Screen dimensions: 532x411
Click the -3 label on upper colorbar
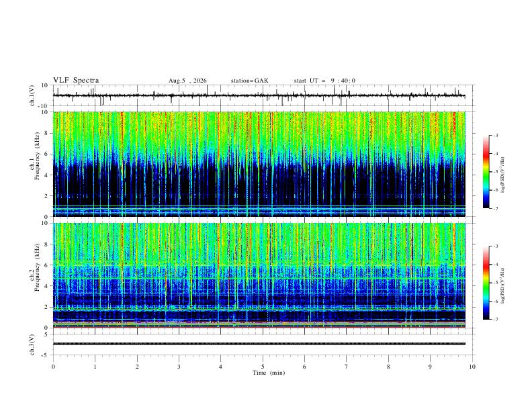495,135
